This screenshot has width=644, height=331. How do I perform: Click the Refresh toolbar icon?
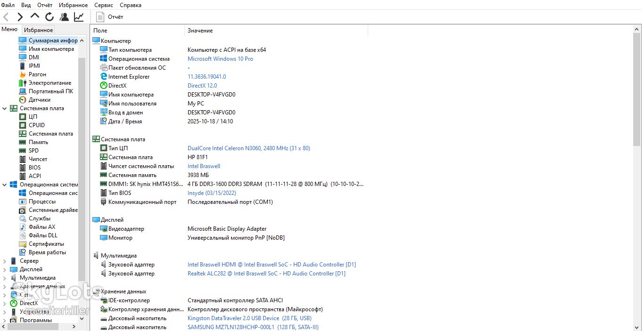coord(50,17)
